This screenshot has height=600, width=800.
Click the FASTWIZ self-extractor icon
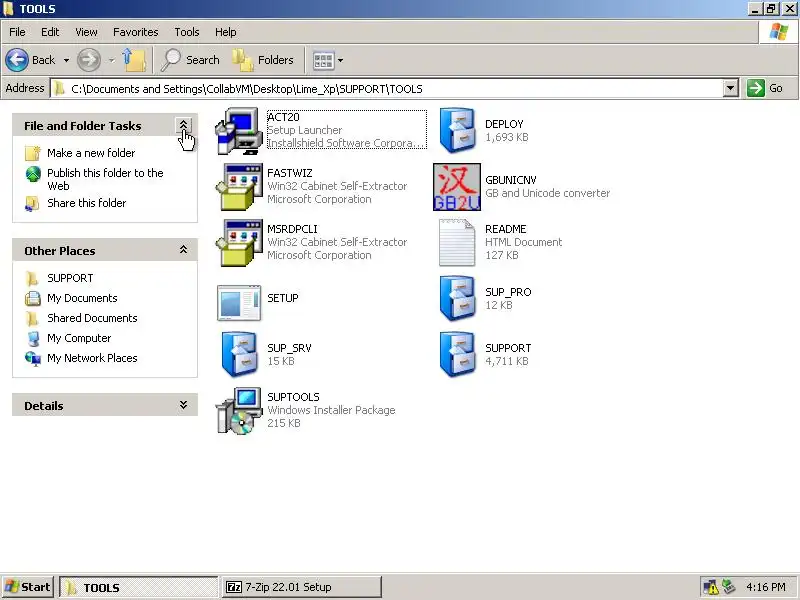coord(239,187)
